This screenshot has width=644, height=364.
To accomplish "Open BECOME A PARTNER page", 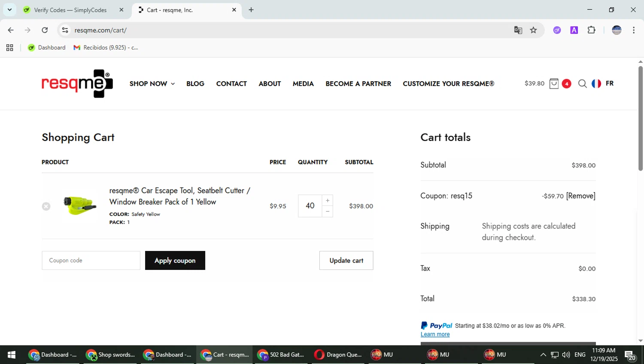I will (x=358, y=84).
